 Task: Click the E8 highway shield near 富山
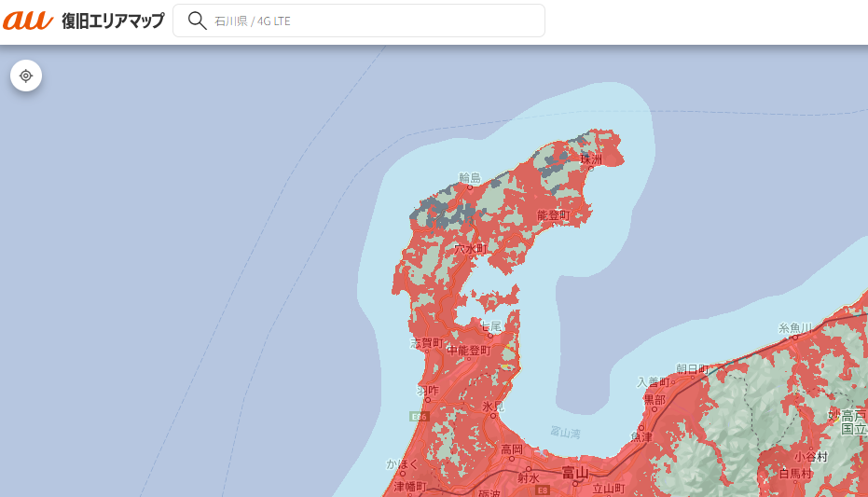point(543,490)
